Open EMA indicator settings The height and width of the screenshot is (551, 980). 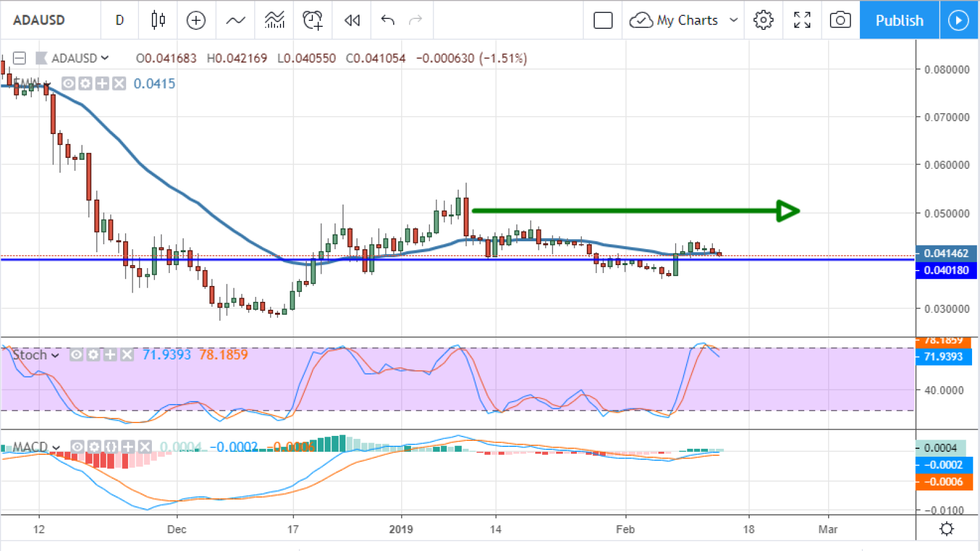(x=85, y=83)
